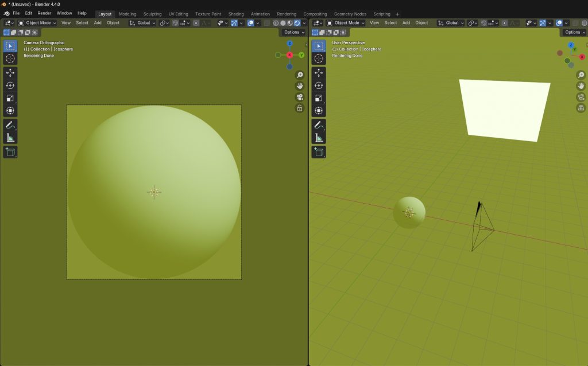Activate the Annotate tool in left viewport
Image resolution: width=588 pixels, height=366 pixels.
coord(10,125)
